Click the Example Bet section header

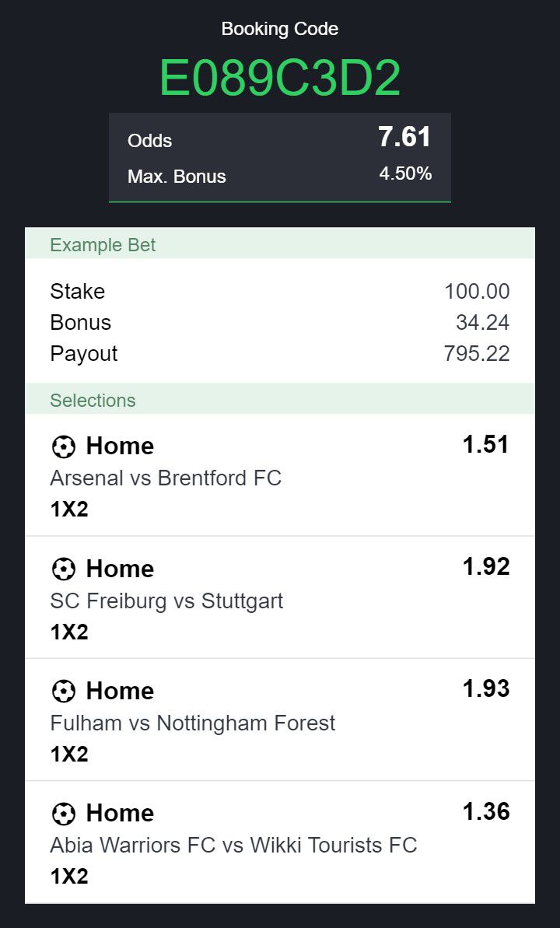(103, 245)
